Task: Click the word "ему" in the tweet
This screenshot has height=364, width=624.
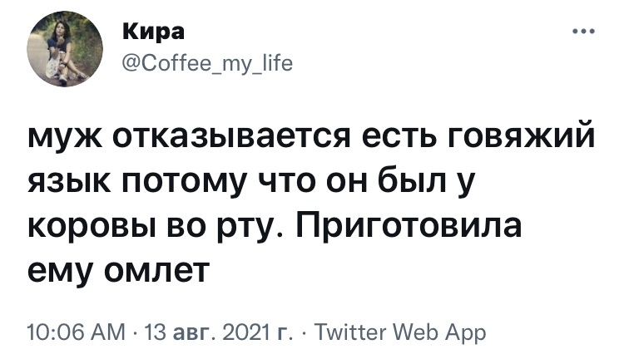Action: (x=61, y=272)
